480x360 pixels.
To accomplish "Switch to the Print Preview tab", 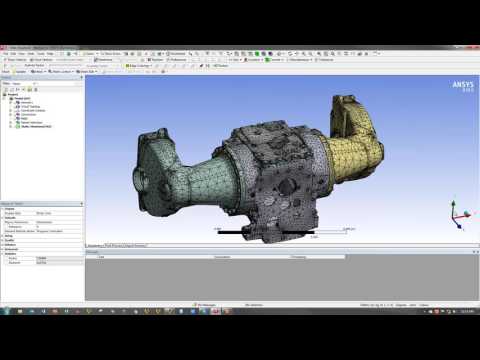I will (114, 246).
